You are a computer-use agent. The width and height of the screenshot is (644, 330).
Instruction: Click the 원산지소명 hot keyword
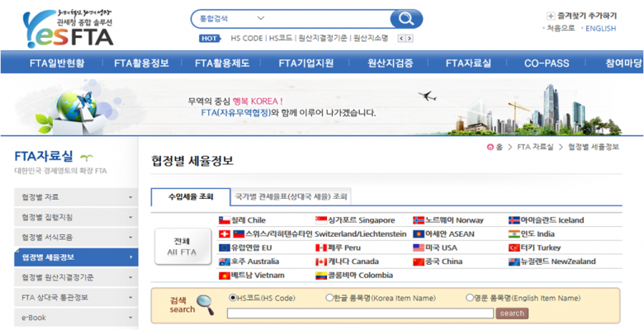[x=371, y=39]
